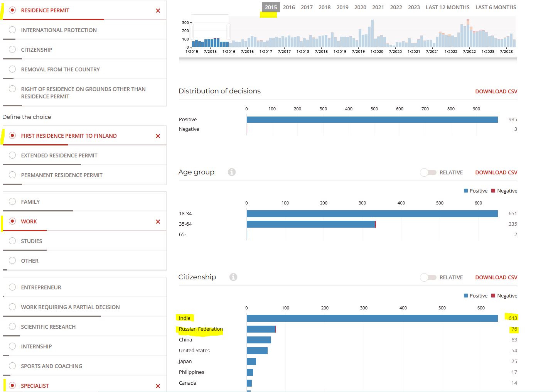Download CSV for Distribution of decisions
This screenshot has width=553, height=392.
(496, 91)
